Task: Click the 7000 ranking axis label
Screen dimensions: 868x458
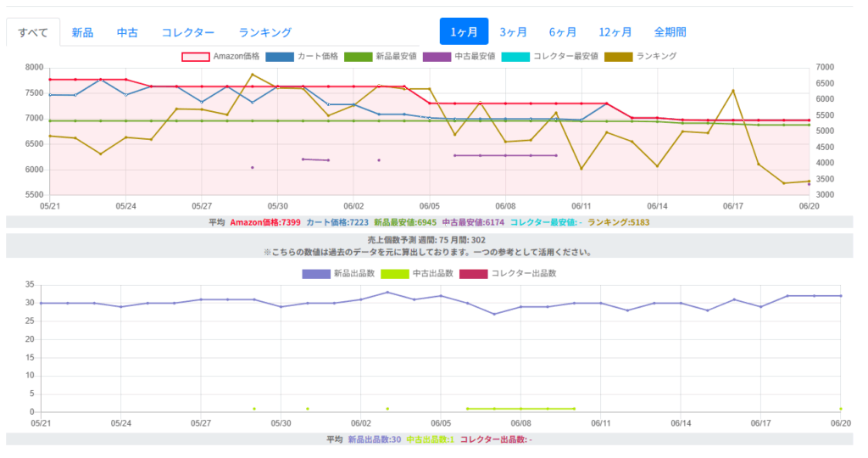Action: pos(825,67)
